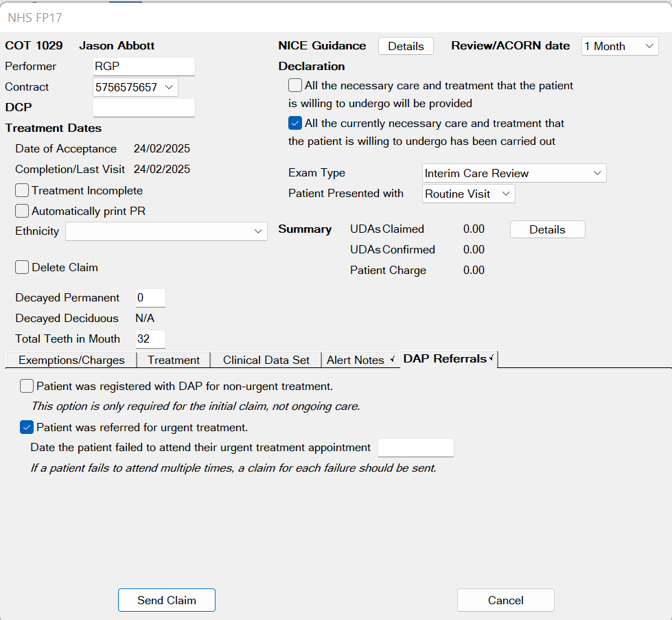Tick the Delete Claim checkbox
This screenshot has height=620, width=672.
[22, 267]
